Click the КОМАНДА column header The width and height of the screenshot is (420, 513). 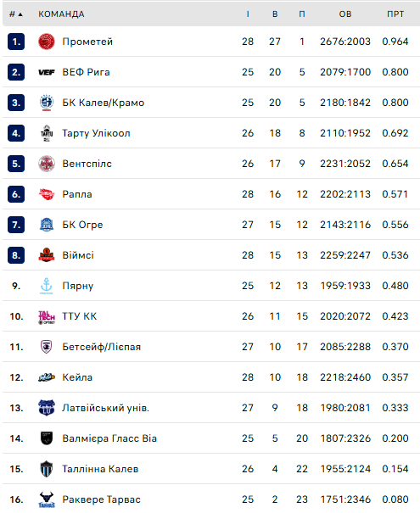pos(61,14)
